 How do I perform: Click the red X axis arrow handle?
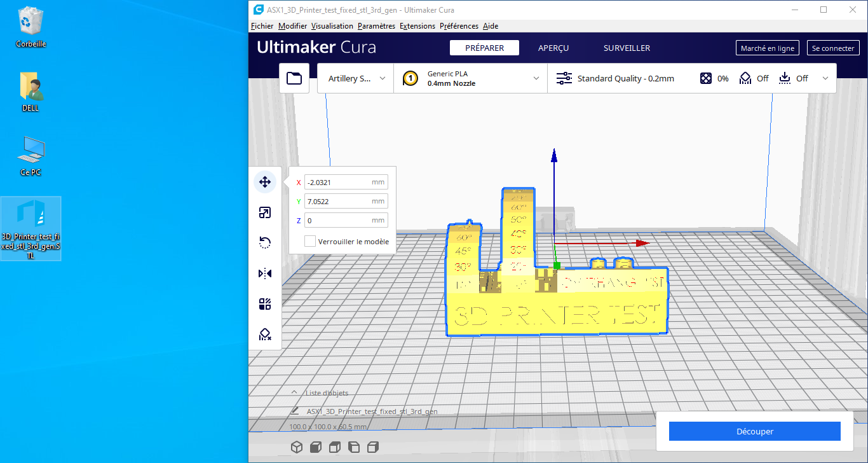[644, 242]
